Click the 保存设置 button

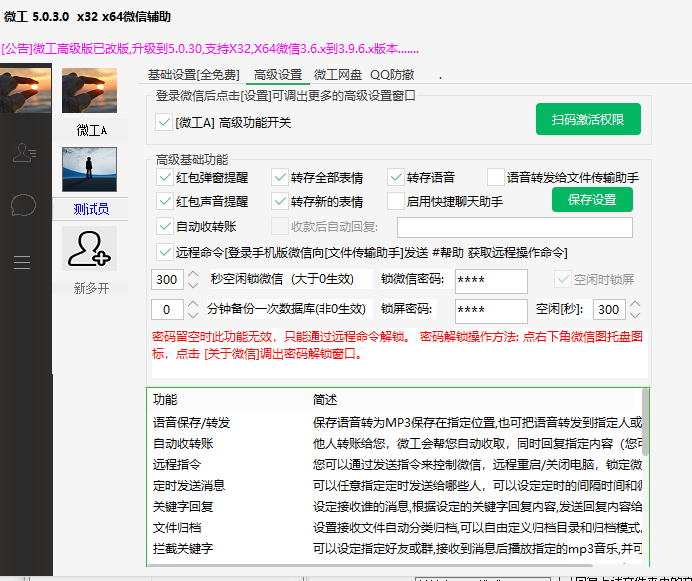pyautogui.click(x=592, y=200)
